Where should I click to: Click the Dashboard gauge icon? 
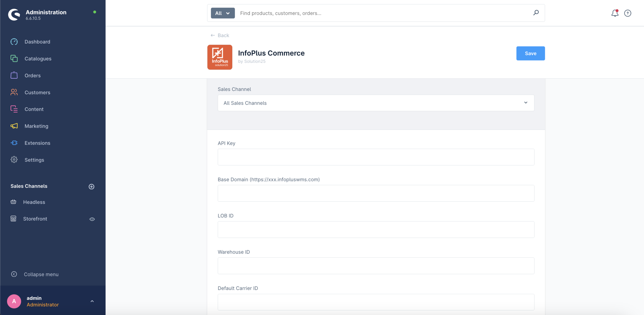click(x=14, y=42)
